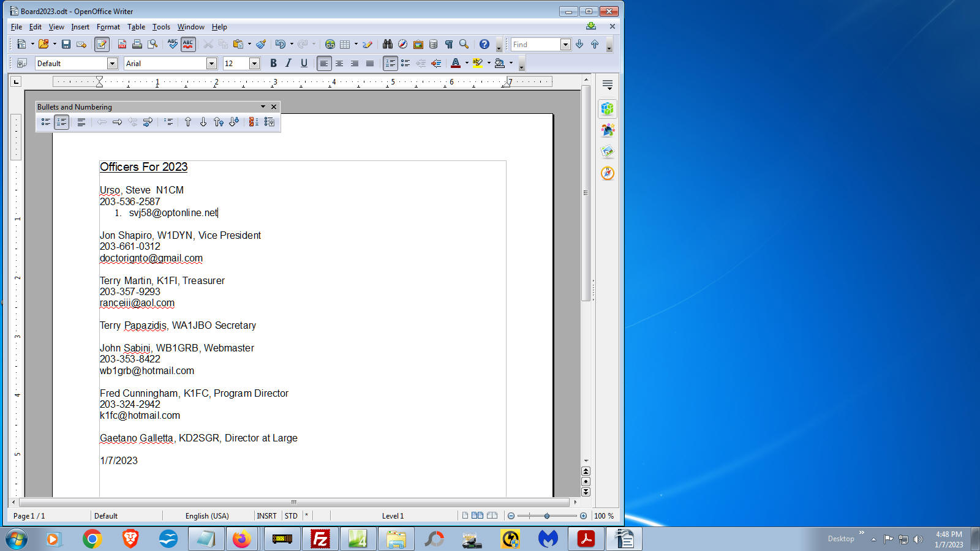Click Demote One Level with Subpoints
The height and width of the screenshot is (551, 980).
coord(148,122)
